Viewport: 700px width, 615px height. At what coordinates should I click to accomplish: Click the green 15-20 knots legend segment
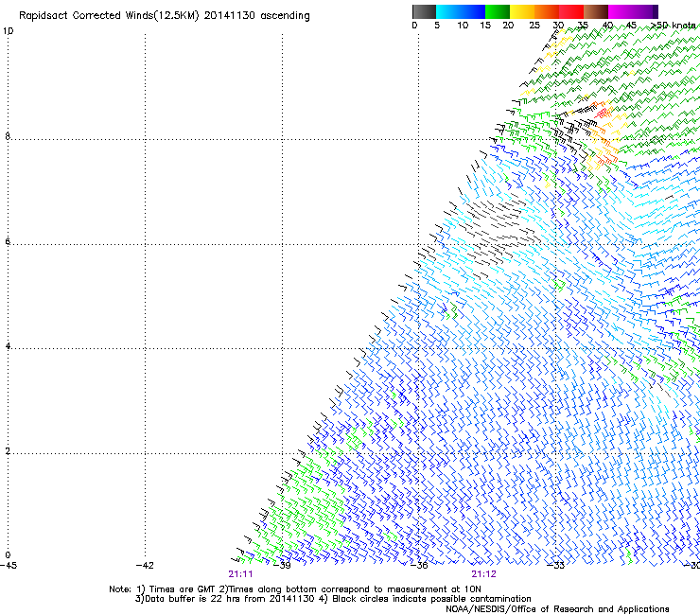pos(498,11)
